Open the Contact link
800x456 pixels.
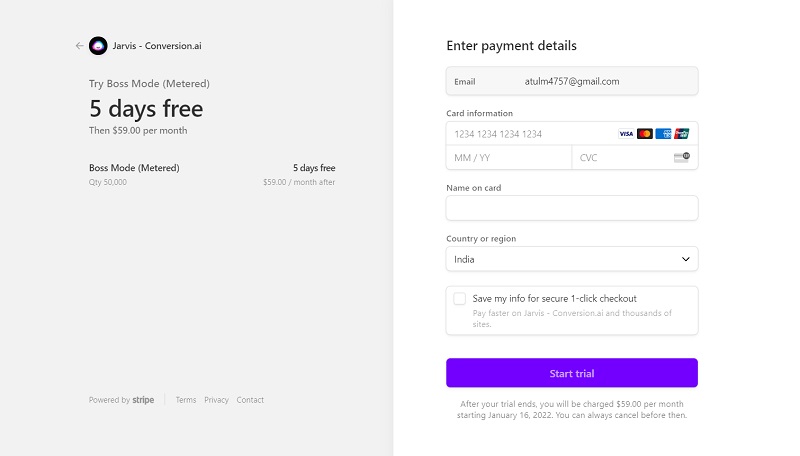250,400
